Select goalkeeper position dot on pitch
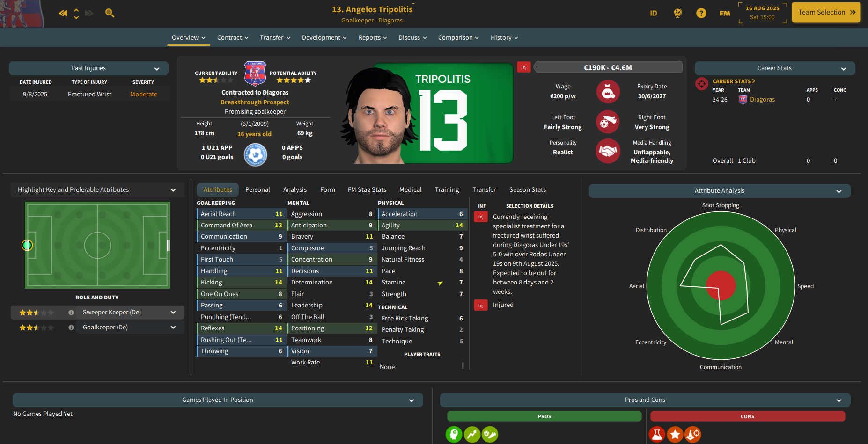868x444 pixels. 27,245
